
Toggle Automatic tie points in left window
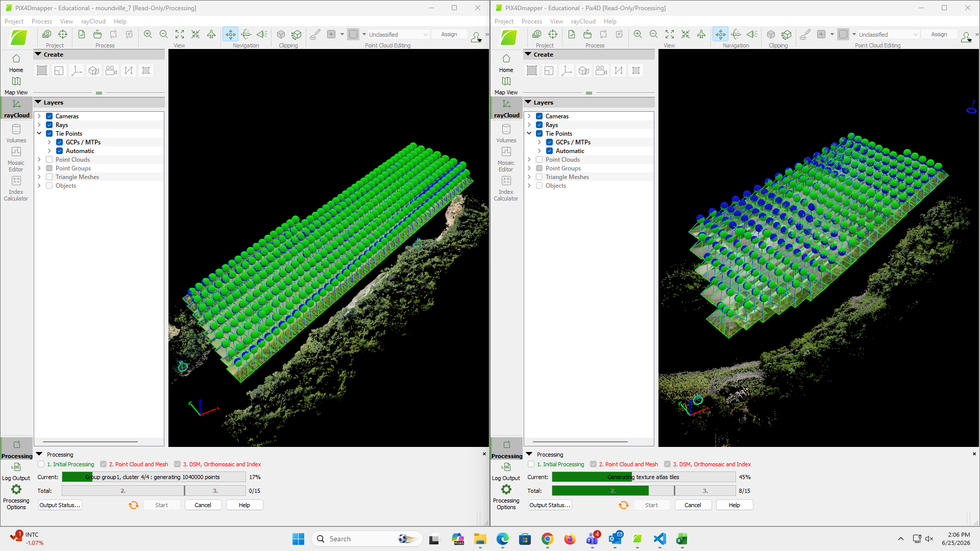point(60,151)
